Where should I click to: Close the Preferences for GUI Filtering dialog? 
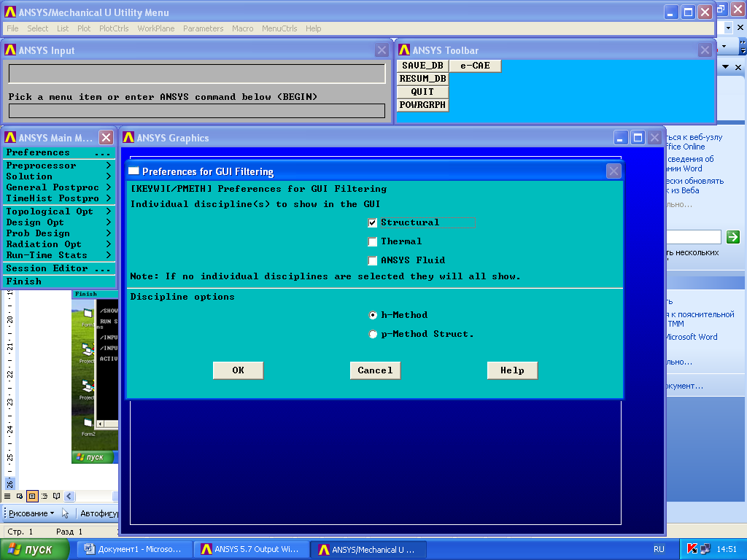coord(614,171)
